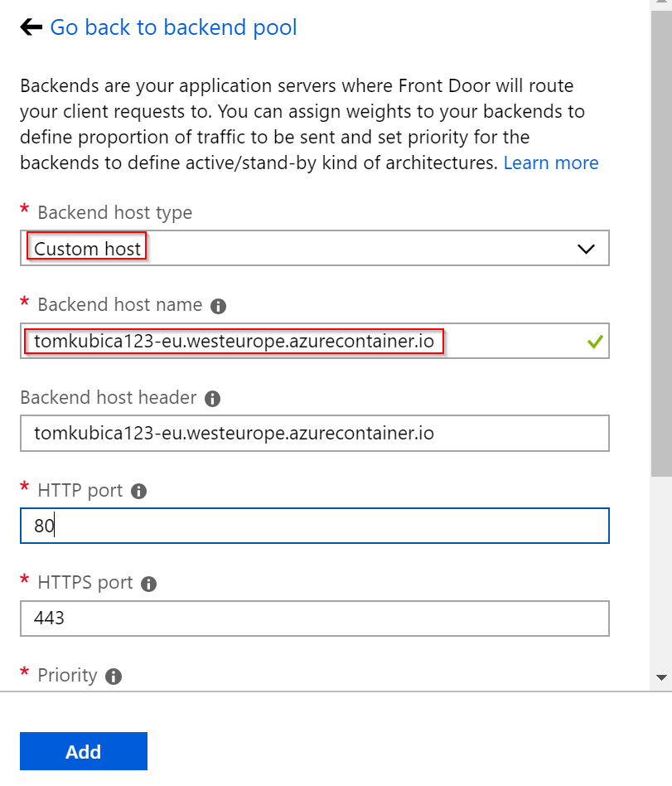Click the green validation checkmark icon
The image size is (672, 786).
(595, 342)
